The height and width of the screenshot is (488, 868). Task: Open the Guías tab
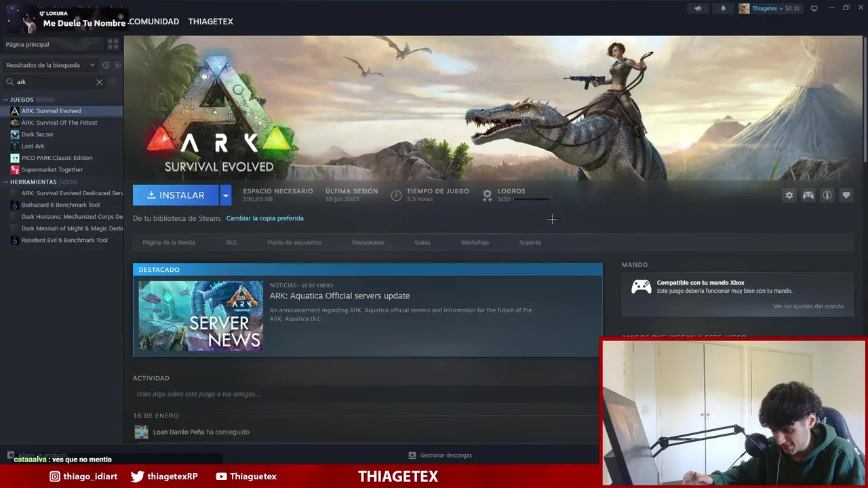coord(422,243)
